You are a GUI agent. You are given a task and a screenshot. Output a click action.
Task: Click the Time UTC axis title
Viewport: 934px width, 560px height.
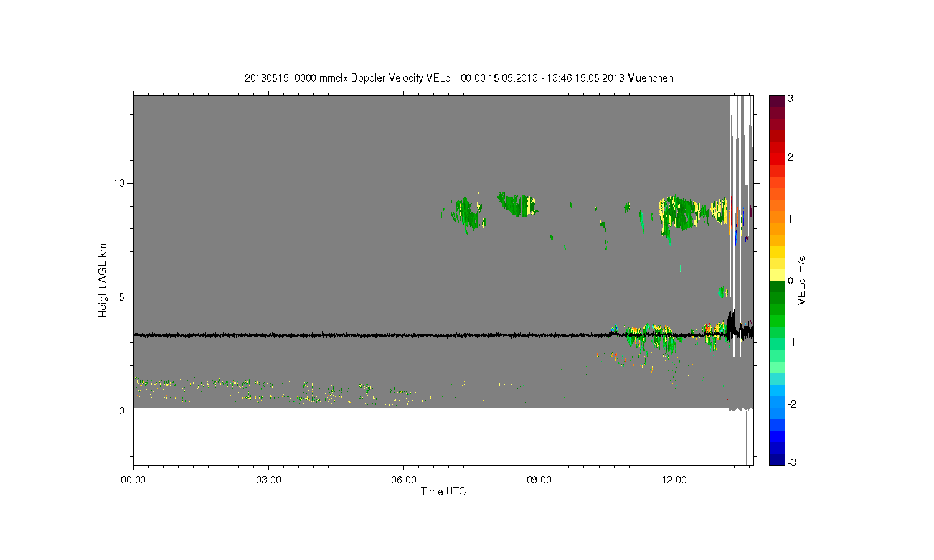(x=443, y=492)
